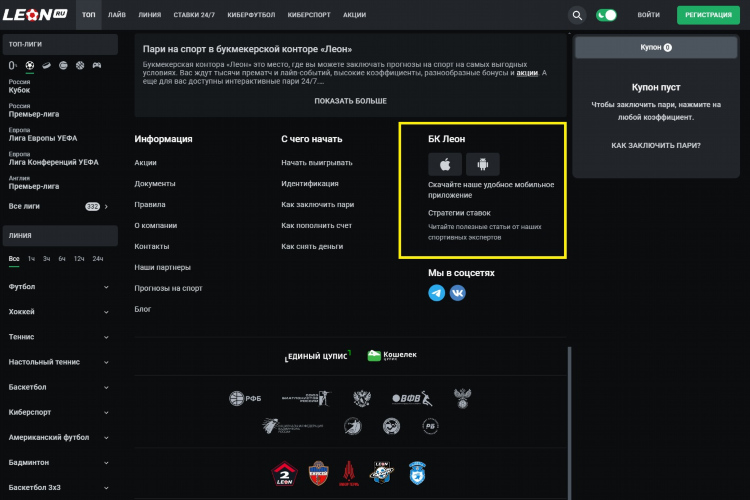Open the КИБЕРФУТБОЛ tab
This screenshot has height=500, width=750.
click(251, 15)
